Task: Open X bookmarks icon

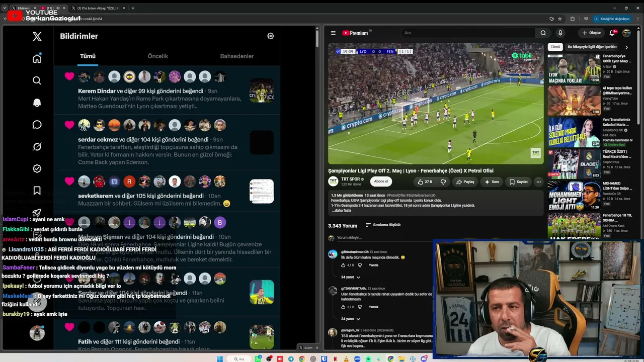Action: (x=37, y=191)
